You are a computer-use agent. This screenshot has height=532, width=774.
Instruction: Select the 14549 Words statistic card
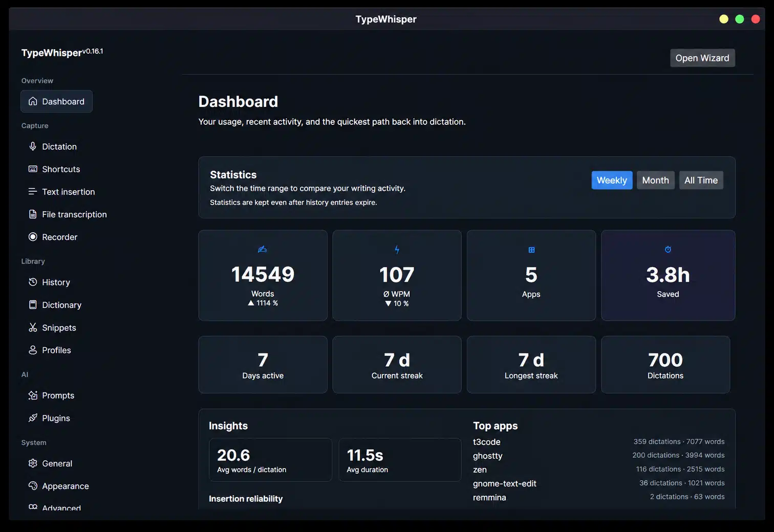tap(263, 275)
